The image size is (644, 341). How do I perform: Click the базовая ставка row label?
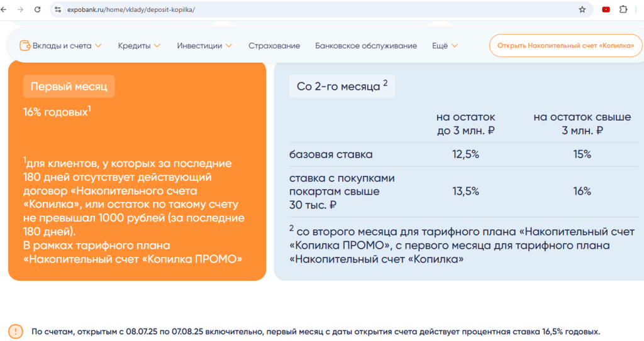331,154
